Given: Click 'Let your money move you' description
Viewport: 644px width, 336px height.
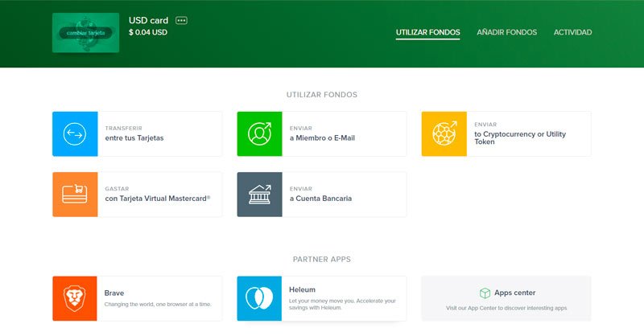Looking at the screenshot, I should click(342, 305).
